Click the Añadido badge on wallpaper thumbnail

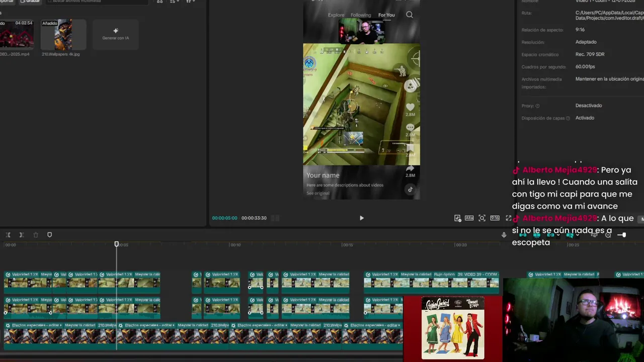pos(50,24)
